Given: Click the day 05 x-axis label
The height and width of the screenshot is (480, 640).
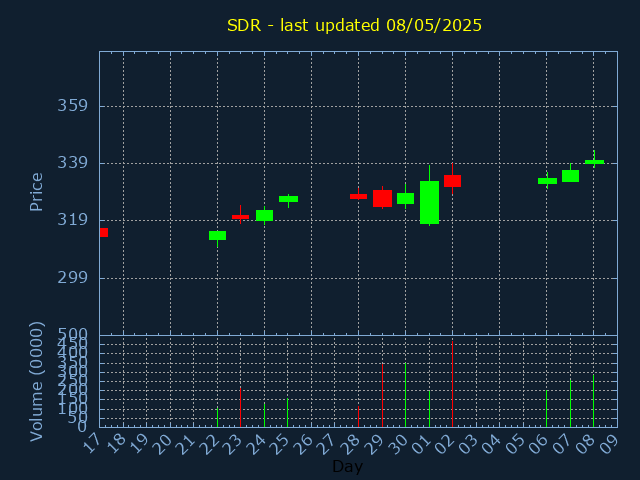Looking at the screenshot, I should point(516,444).
